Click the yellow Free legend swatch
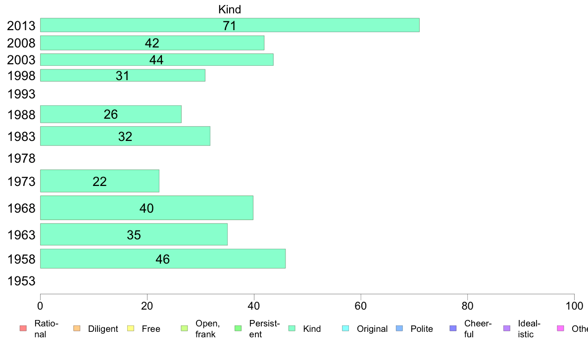 click(131, 328)
